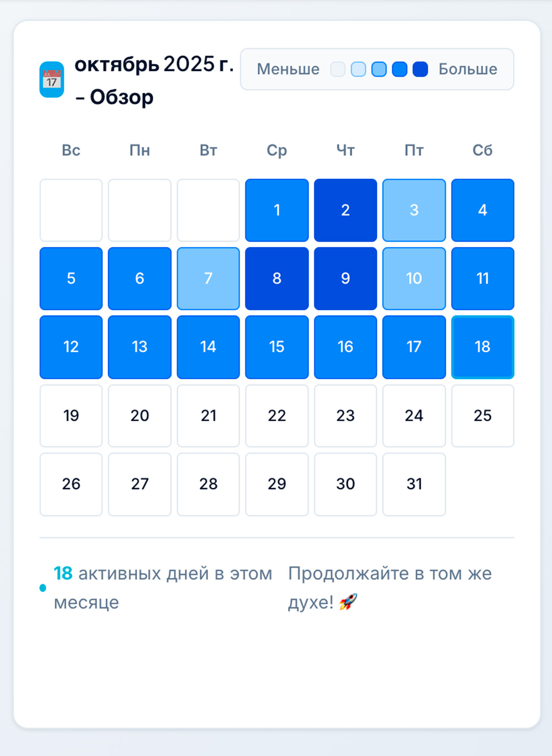Click the cyan dot beside active days count
552x756 pixels.
(43, 588)
